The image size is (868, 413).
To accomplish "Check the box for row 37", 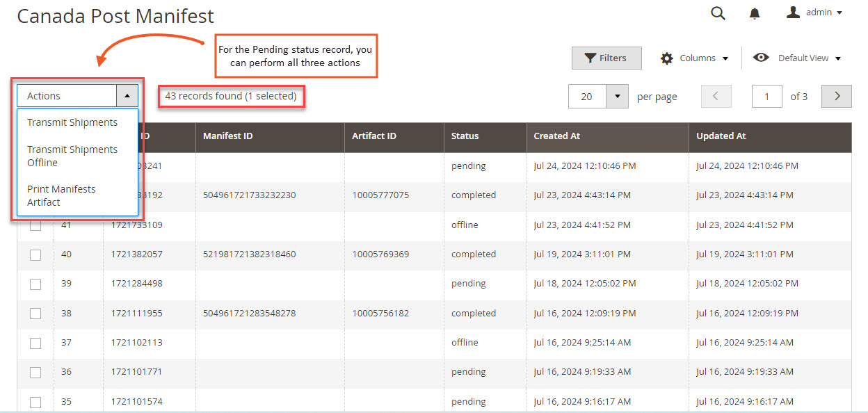I will point(35,343).
